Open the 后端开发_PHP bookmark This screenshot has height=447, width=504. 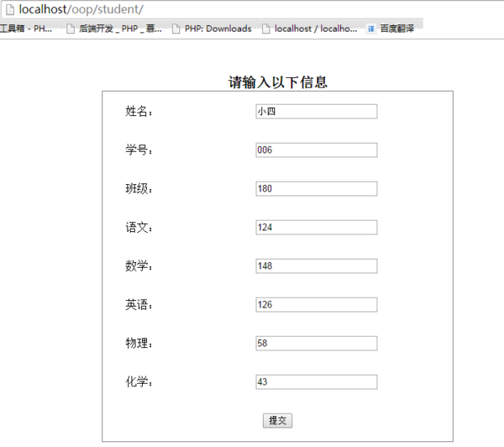point(114,29)
